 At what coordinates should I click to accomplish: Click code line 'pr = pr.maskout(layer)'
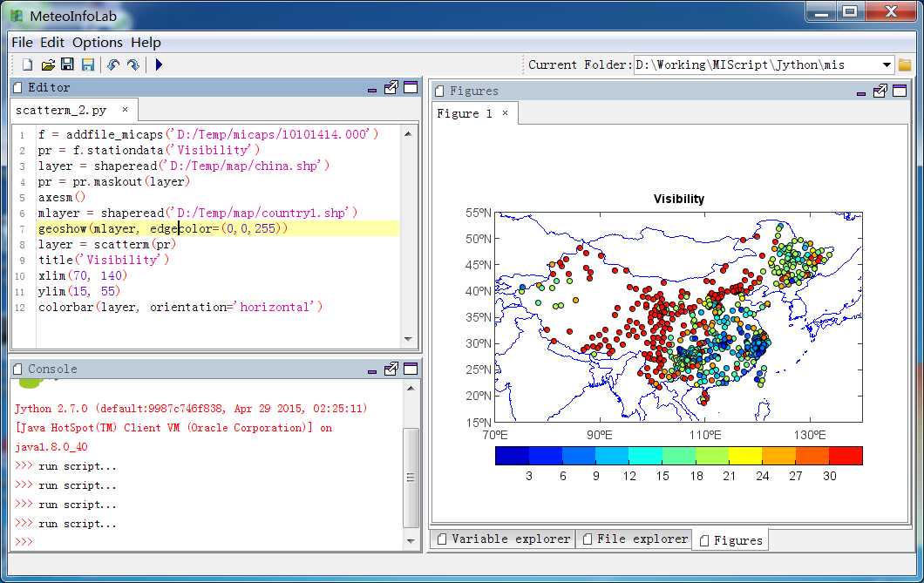click(x=113, y=181)
